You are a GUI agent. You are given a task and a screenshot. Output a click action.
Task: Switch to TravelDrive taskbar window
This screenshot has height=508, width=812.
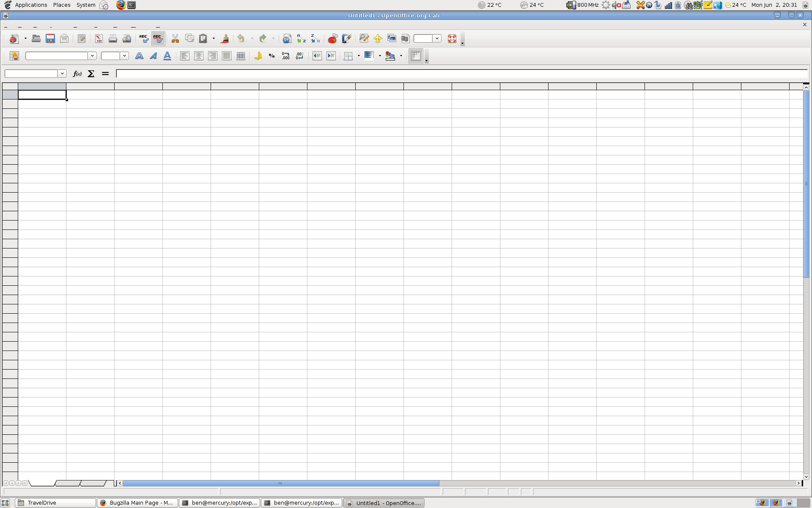coord(55,503)
